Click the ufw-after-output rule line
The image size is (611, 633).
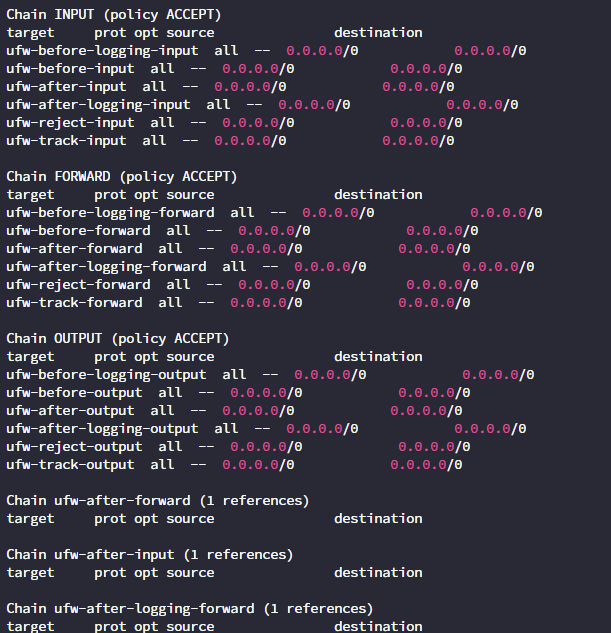[234, 411]
